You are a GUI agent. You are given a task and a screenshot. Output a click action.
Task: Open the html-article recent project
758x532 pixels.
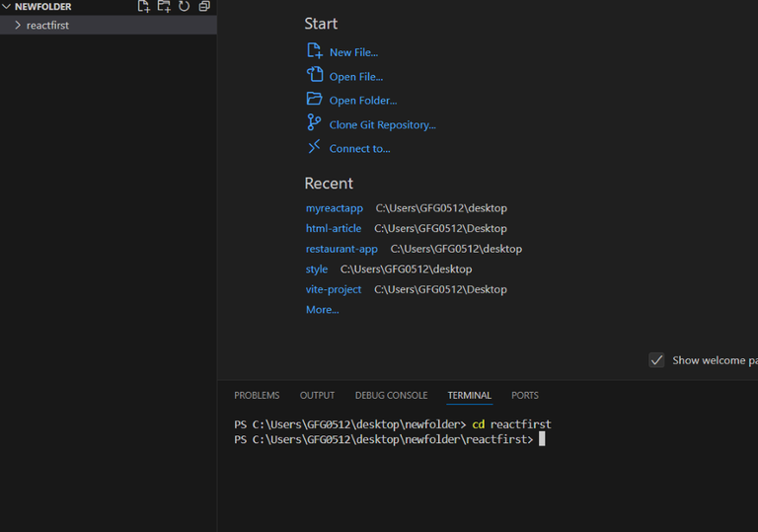333,228
